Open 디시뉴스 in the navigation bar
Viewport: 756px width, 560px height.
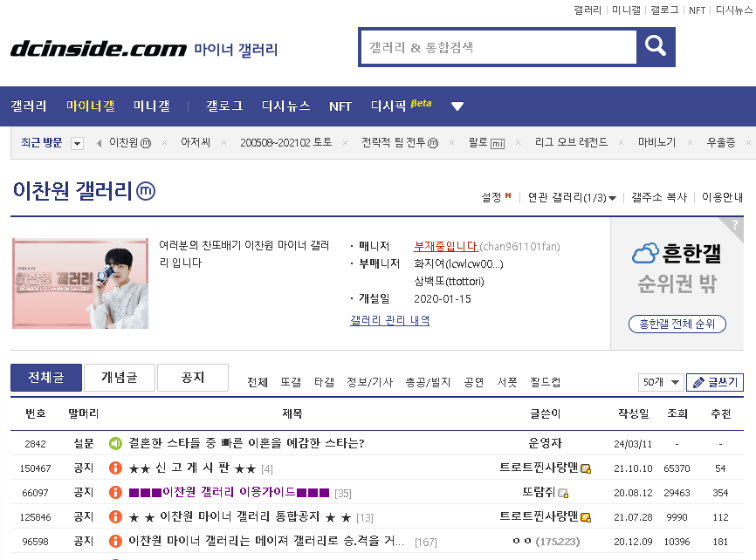286,106
